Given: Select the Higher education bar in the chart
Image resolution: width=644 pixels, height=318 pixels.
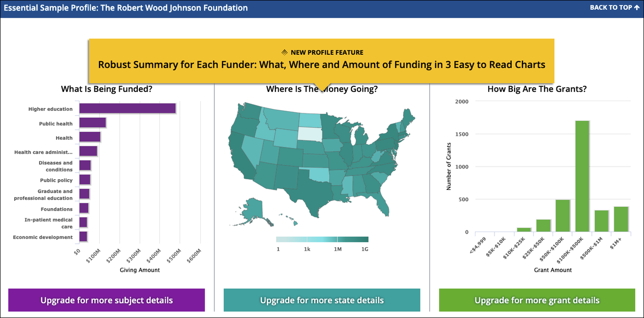Looking at the screenshot, I should tap(127, 108).
